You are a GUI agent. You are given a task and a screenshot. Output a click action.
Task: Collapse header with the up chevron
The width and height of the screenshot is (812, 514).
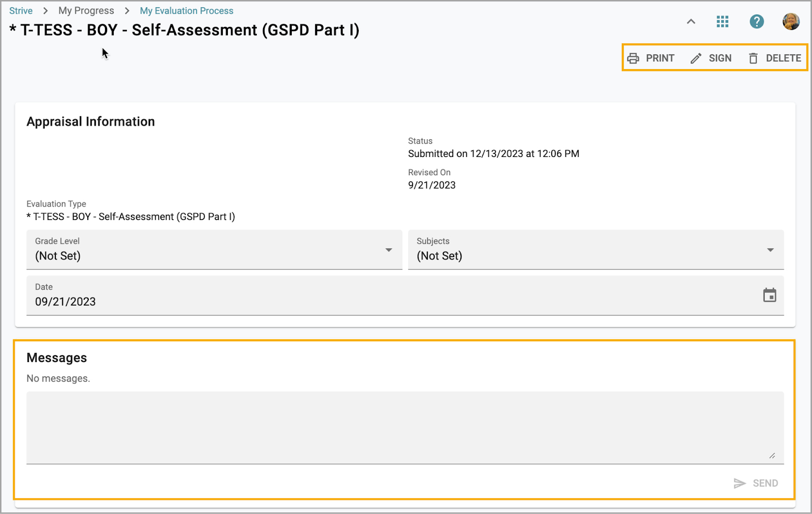pyautogui.click(x=691, y=21)
